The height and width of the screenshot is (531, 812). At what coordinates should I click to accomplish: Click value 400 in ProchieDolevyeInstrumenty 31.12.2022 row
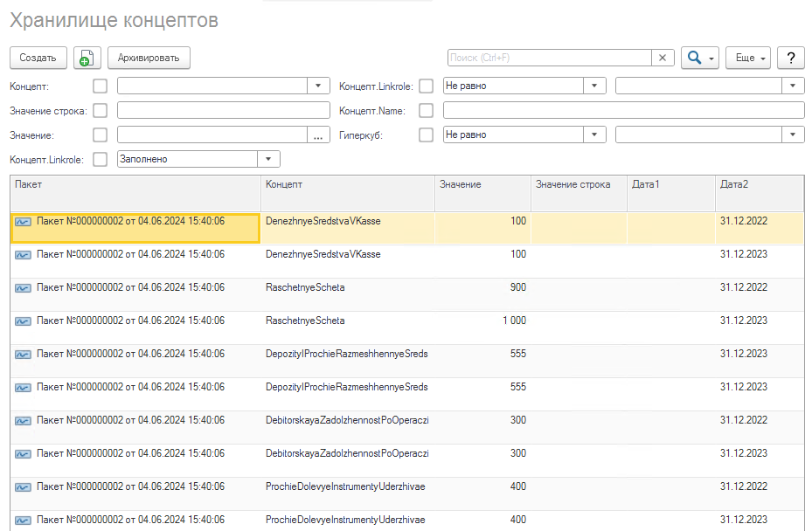point(518,486)
